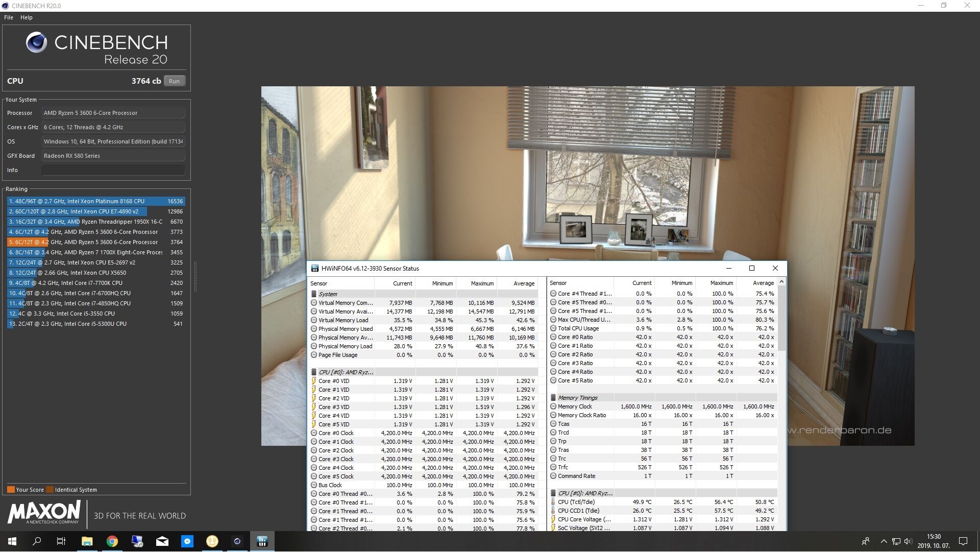Launch Google Chrome from taskbar

coord(112,541)
